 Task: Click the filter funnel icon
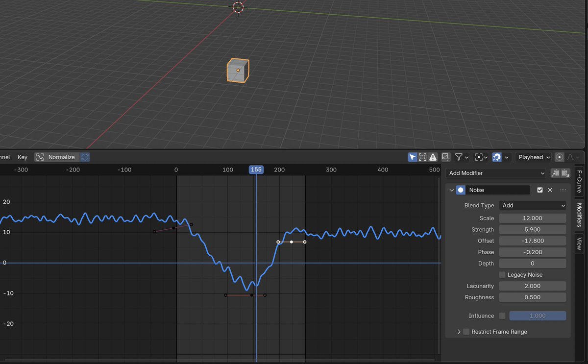tap(459, 157)
